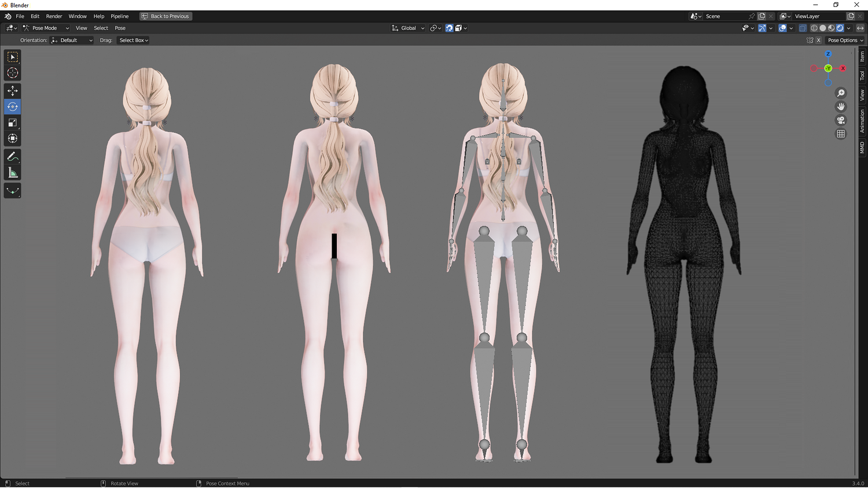Image resolution: width=868 pixels, height=488 pixels.
Task: Open the snapping options dropdown
Action: pos(461,28)
